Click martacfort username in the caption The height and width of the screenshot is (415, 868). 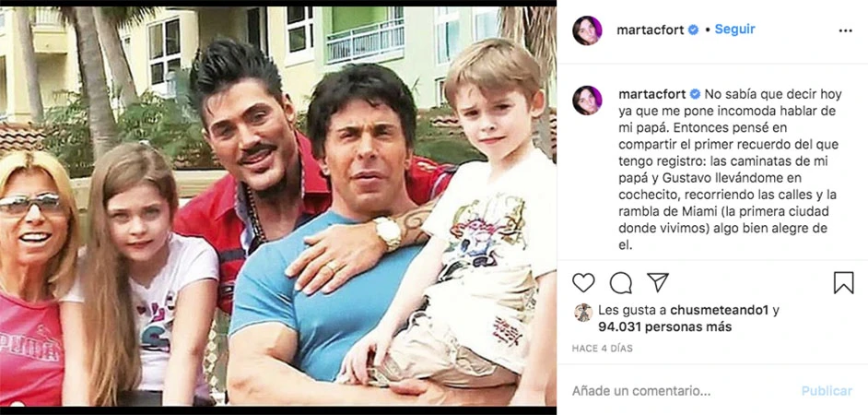(652, 94)
